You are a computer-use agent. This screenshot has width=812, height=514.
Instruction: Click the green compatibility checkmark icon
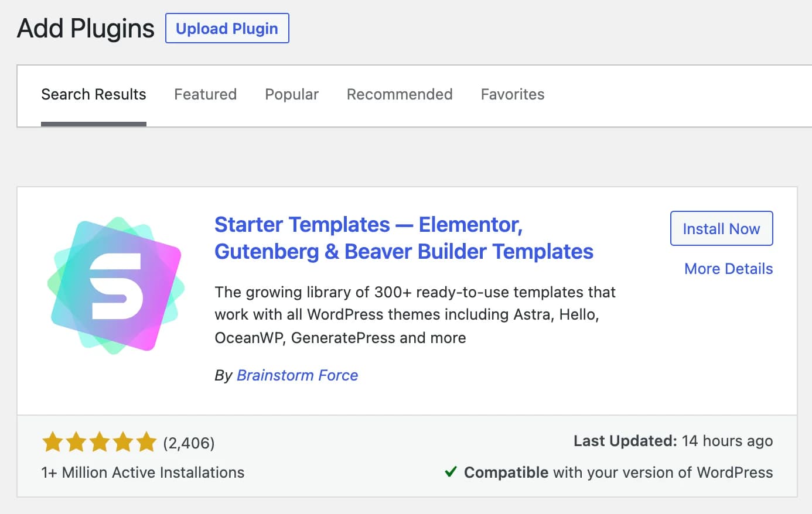click(451, 472)
